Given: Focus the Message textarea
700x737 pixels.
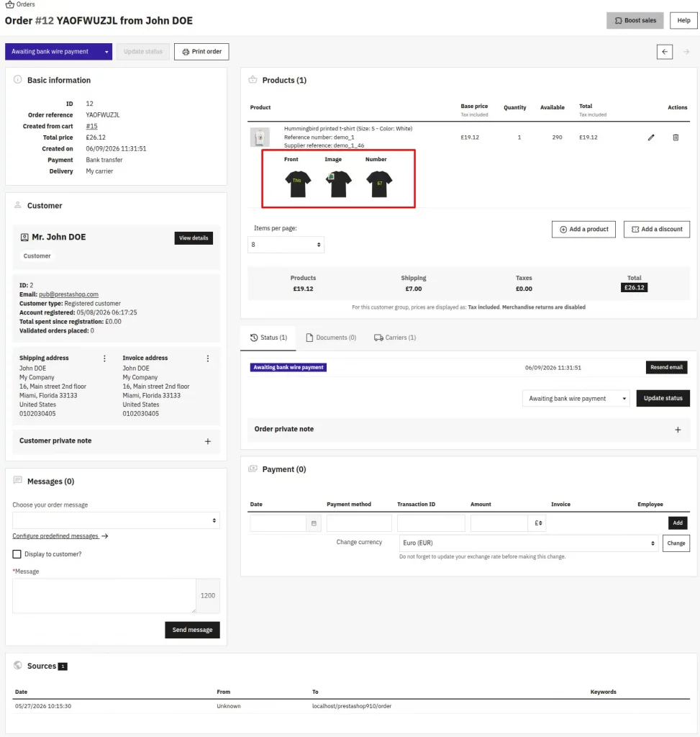Looking at the screenshot, I should coord(104,596).
